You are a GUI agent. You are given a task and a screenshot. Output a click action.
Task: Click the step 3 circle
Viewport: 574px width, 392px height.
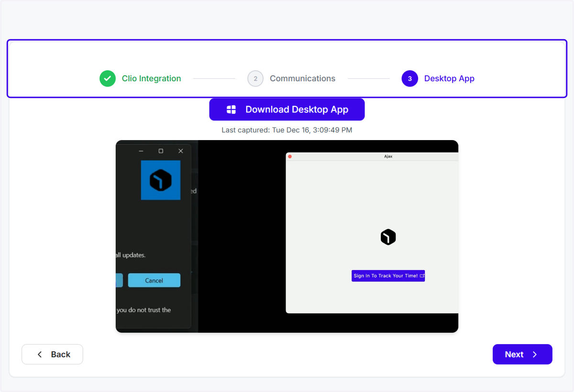tap(410, 78)
